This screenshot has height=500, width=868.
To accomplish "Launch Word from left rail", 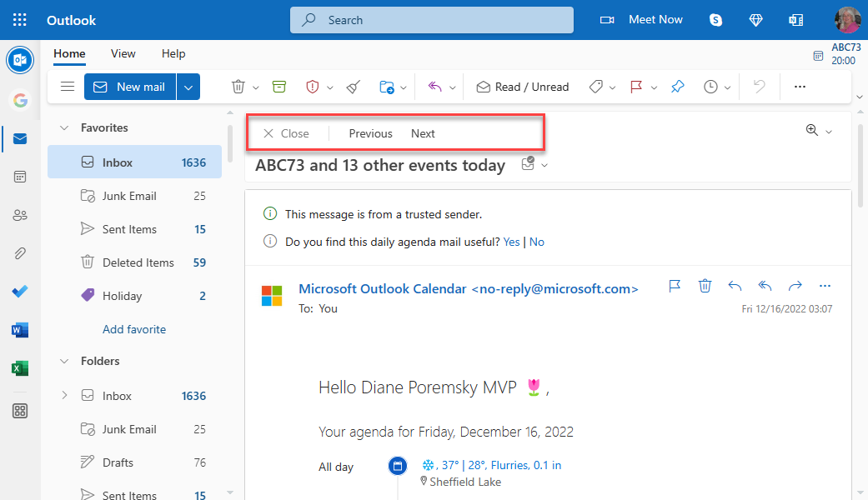I will (x=20, y=330).
